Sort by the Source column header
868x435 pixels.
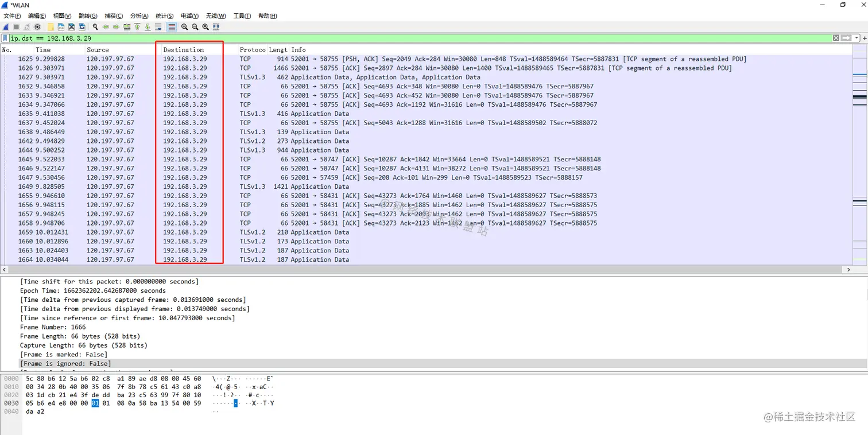pos(123,50)
